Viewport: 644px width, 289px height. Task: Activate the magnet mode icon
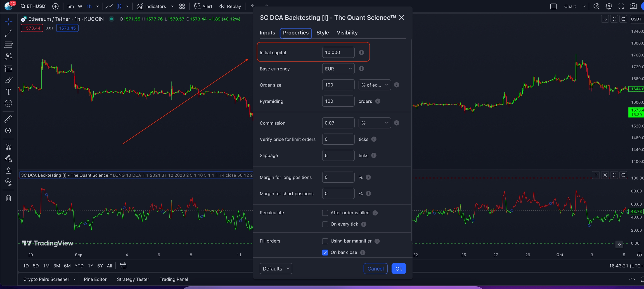coord(8,147)
